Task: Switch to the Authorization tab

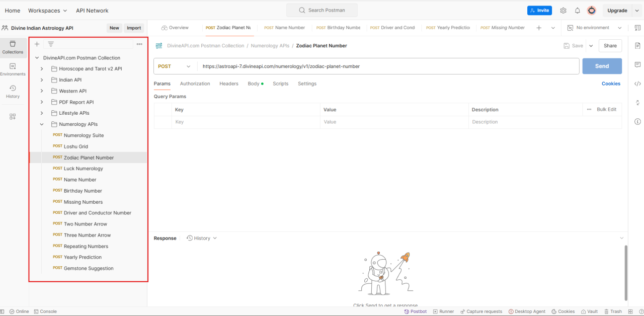Action: click(195, 84)
